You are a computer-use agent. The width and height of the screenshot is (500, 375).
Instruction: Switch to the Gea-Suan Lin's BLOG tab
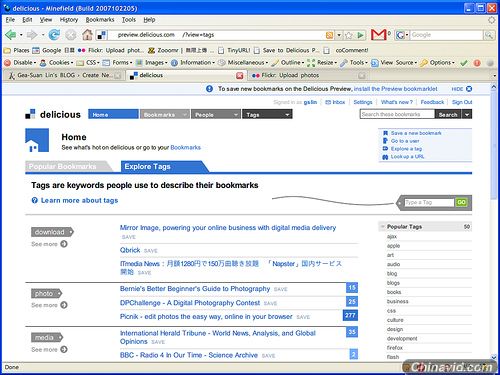pyautogui.click(x=63, y=76)
